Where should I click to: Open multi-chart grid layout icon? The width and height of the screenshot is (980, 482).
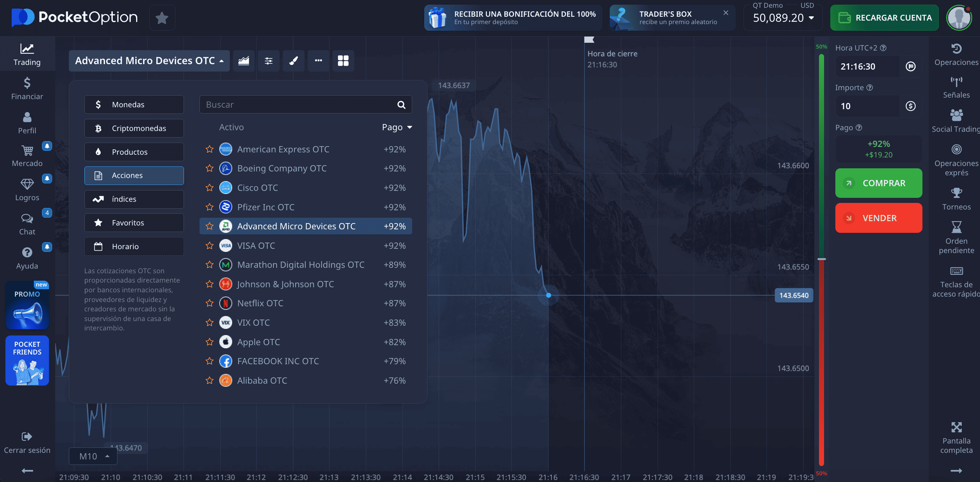click(343, 61)
